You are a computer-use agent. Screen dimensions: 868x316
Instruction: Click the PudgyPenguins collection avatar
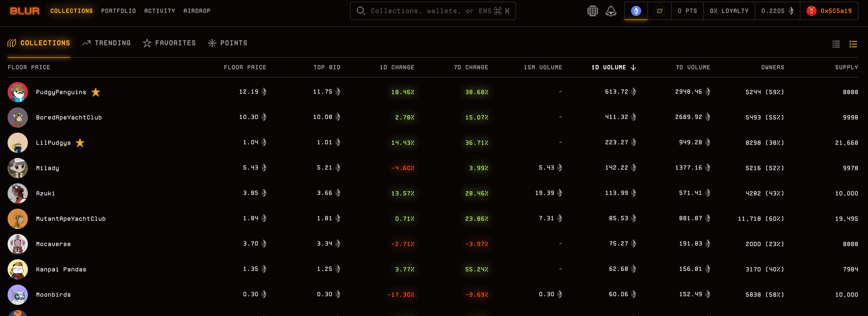click(17, 92)
